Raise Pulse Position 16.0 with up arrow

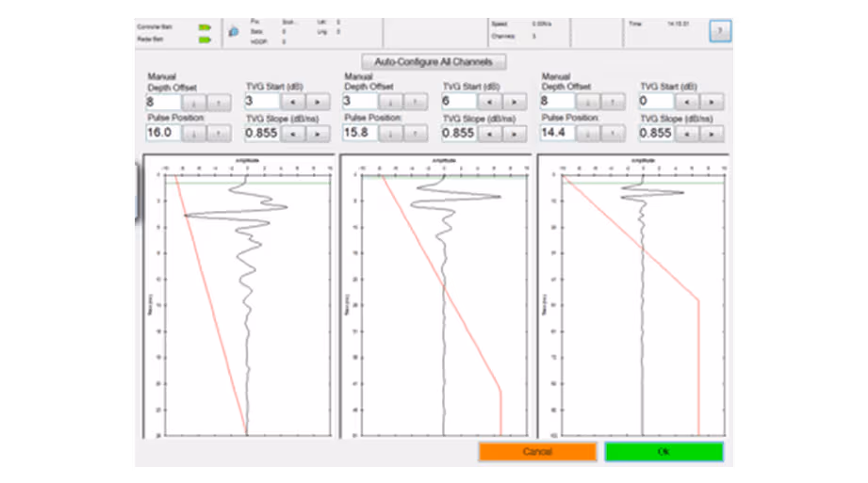tap(219, 134)
